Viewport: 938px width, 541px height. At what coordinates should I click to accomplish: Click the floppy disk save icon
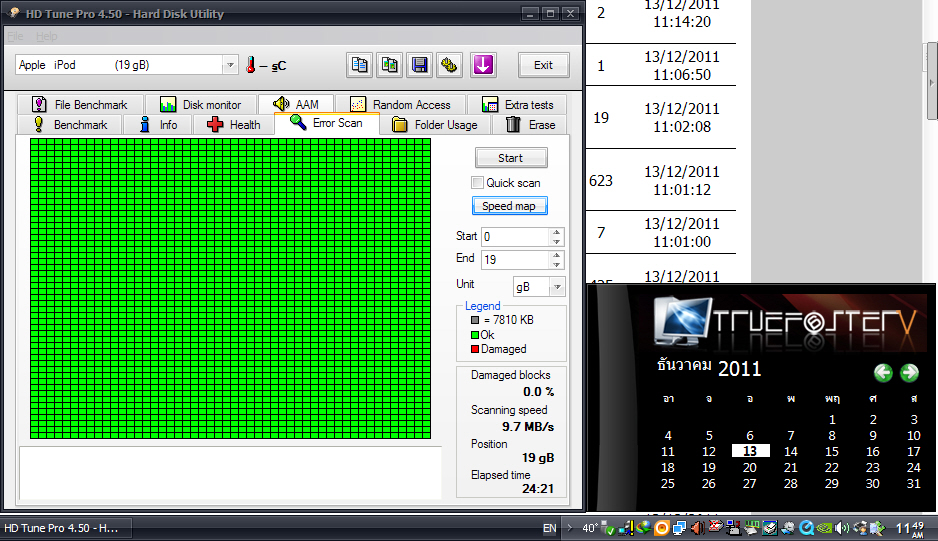(420, 65)
